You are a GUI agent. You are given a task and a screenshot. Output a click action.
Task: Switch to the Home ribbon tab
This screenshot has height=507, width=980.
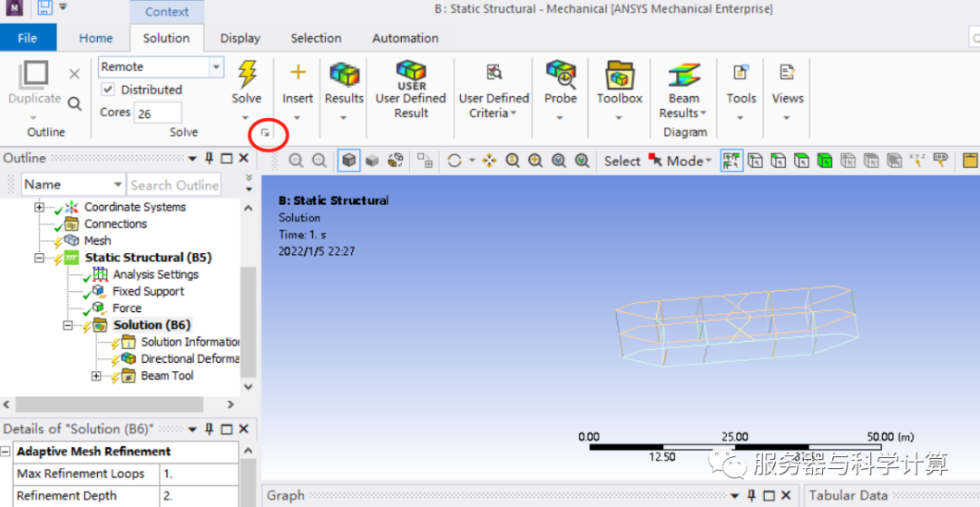[x=95, y=38]
